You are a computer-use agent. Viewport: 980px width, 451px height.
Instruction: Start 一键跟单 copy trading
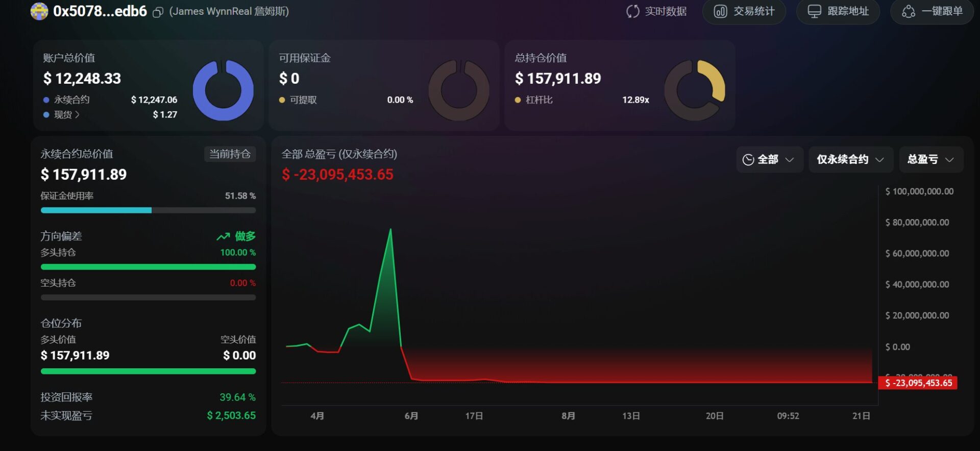click(x=932, y=11)
